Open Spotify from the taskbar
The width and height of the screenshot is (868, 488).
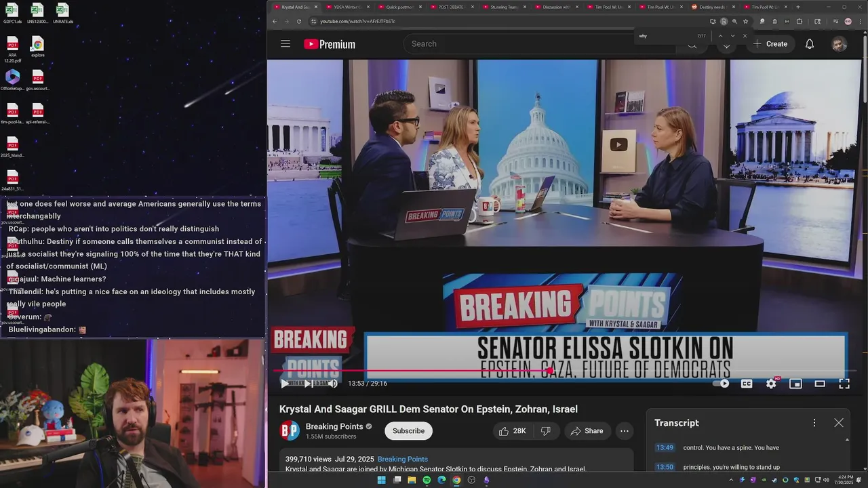[427, 480]
